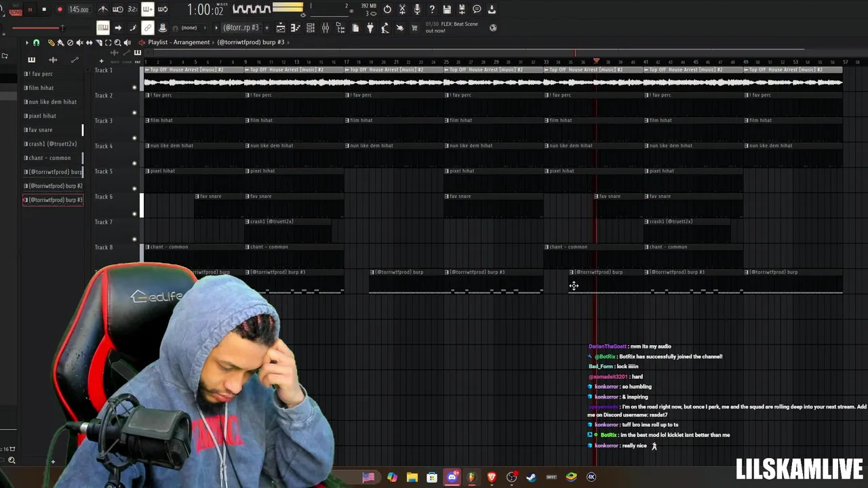Open the undo history icon
Screen dimensions: 868x488
tap(387, 9)
